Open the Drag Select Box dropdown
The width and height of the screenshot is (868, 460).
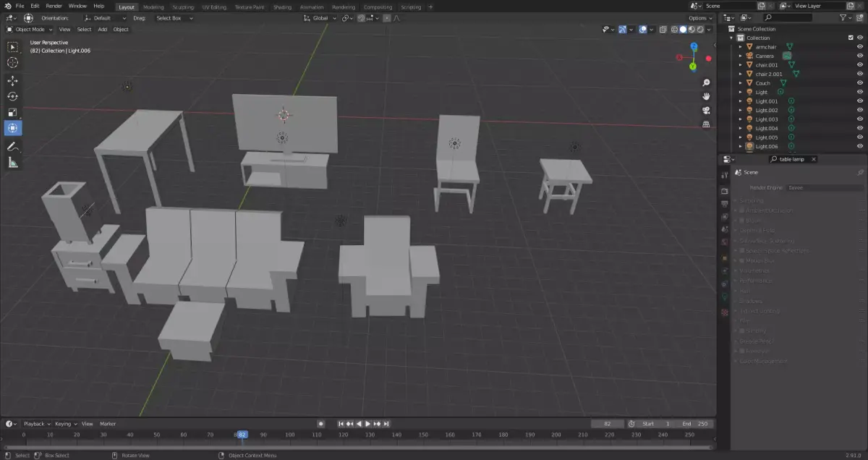coord(174,17)
